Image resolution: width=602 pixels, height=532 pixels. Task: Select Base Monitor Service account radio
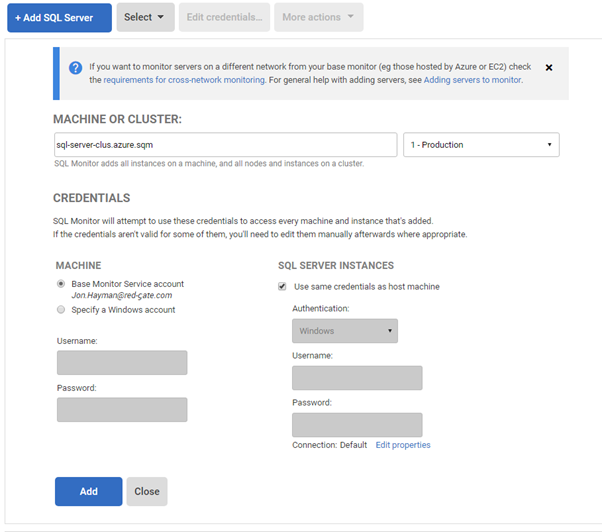(x=61, y=284)
